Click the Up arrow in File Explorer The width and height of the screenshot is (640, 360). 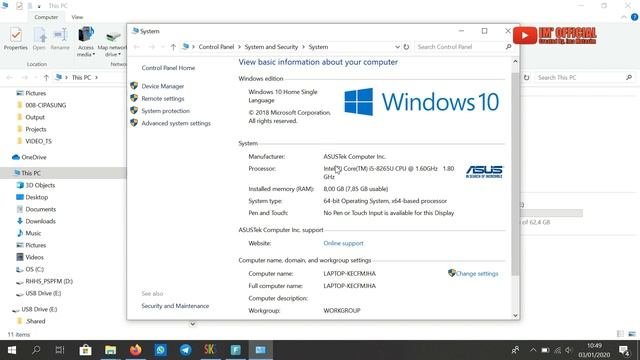tap(46, 78)
